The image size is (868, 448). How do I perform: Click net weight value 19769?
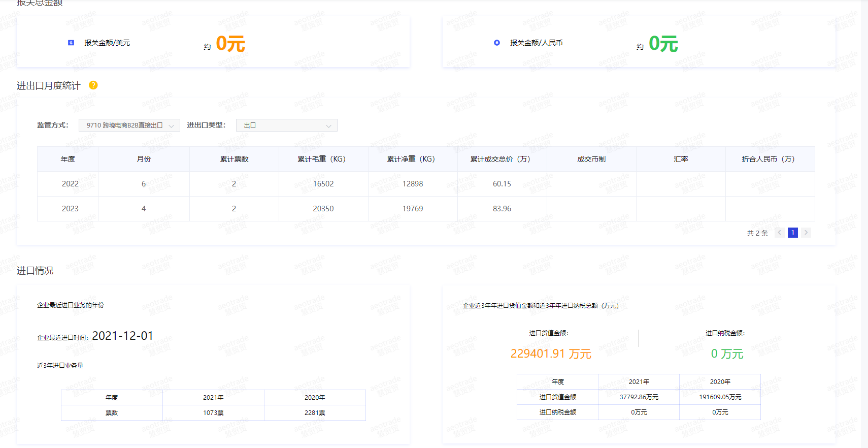click(413, 209)
